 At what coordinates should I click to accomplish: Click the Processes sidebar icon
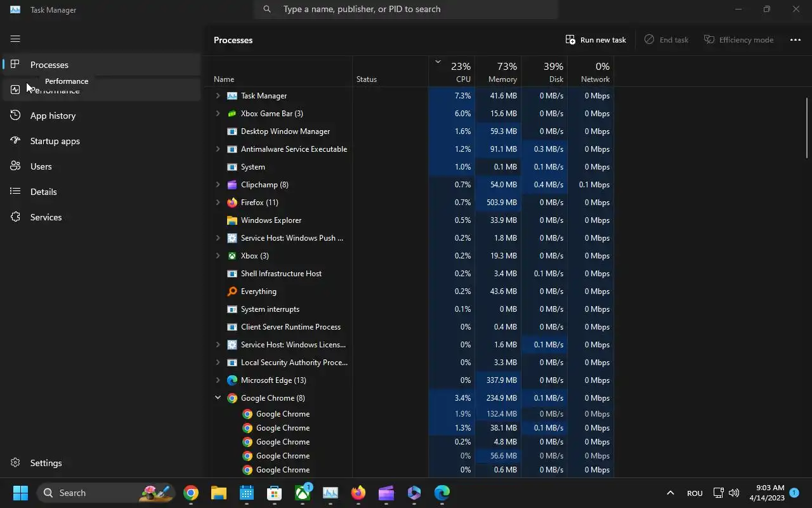pos(15,65)
